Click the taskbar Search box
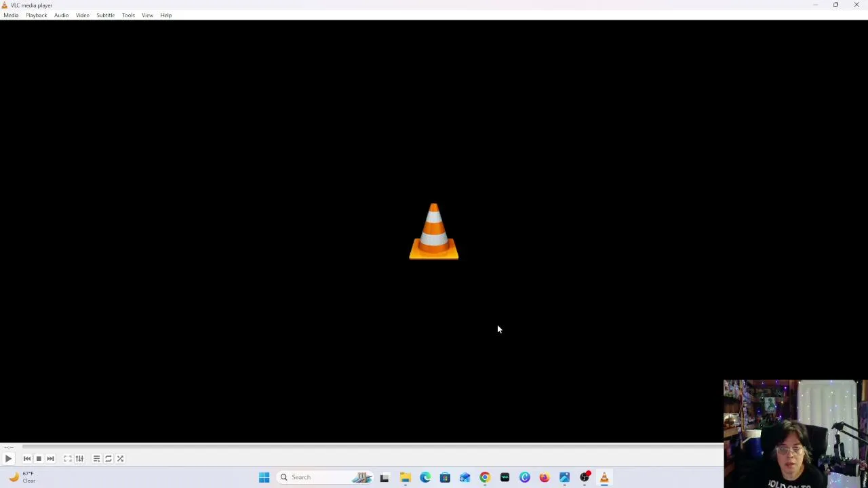The width and height of the screenshot is (868, 488). pyautogui.click(x=325, y=477)
